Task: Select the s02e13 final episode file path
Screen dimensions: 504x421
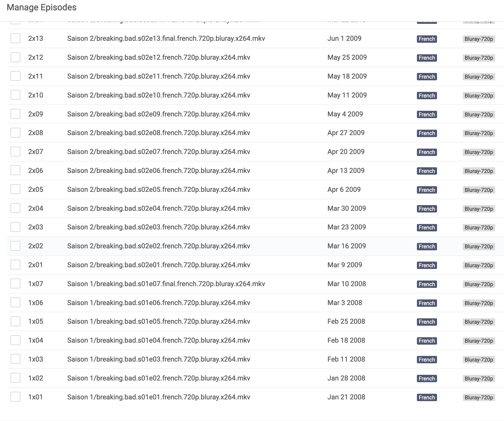Action: click(x=166, y=38)
